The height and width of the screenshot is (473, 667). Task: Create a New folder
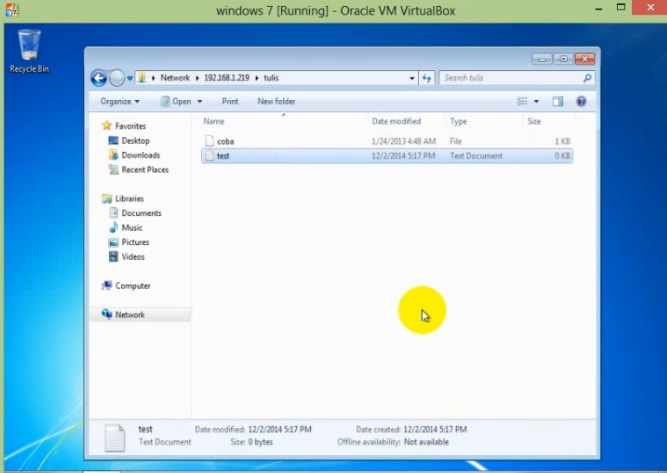click(x=276, y=101)
